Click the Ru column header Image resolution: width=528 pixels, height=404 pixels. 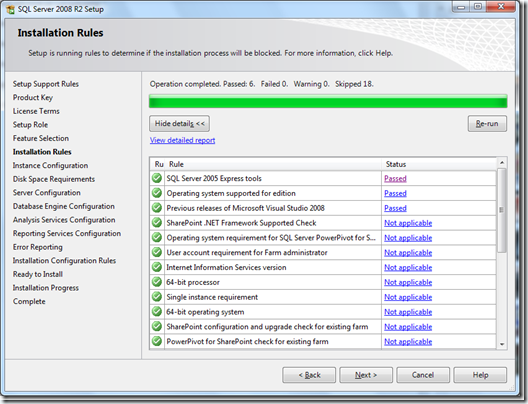[x=158, y=164]
